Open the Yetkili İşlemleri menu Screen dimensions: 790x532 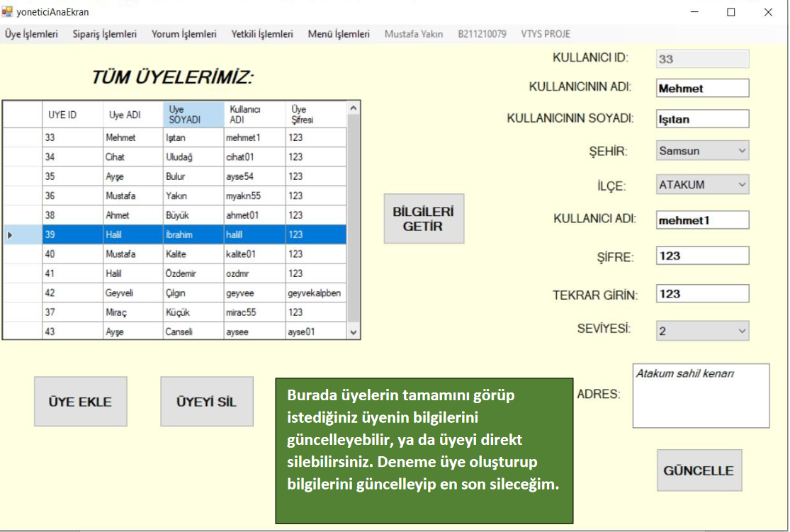[262, 34]
